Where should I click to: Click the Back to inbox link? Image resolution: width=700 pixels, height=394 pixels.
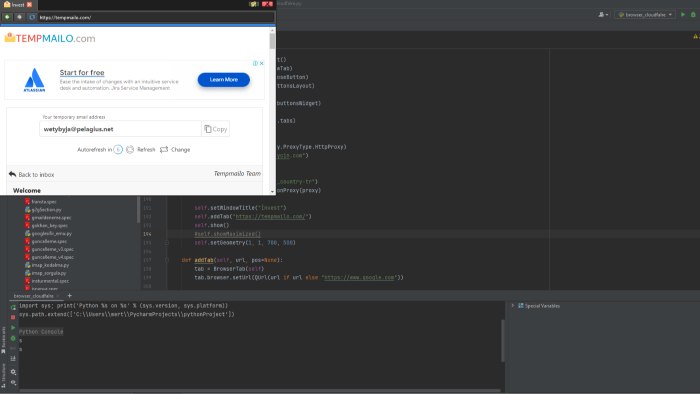pos(31,174)
